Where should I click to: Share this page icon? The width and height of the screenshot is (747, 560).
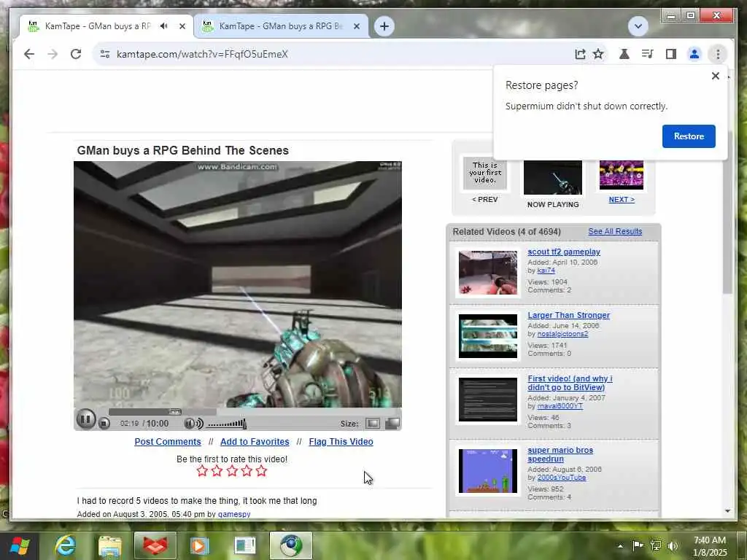(580, 54)
